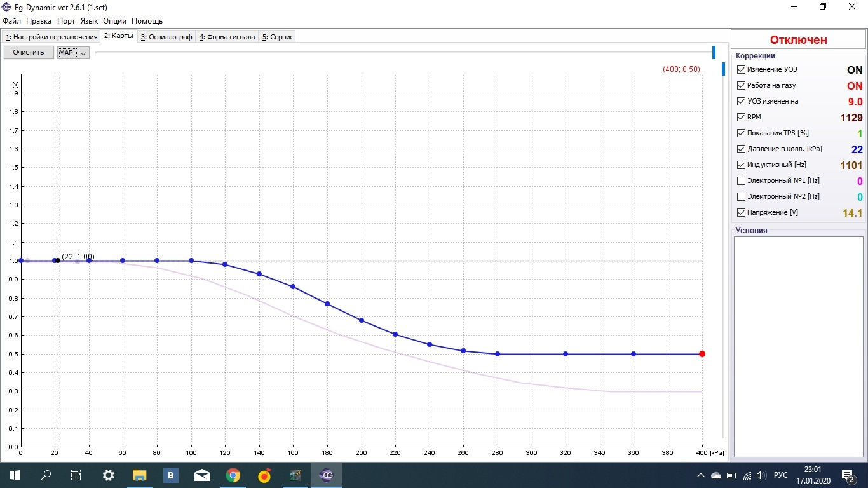Enable Электронный №1 [Hz] checkbox
The width and height of the screenshot is (868, 488).
tap(741, 180)
